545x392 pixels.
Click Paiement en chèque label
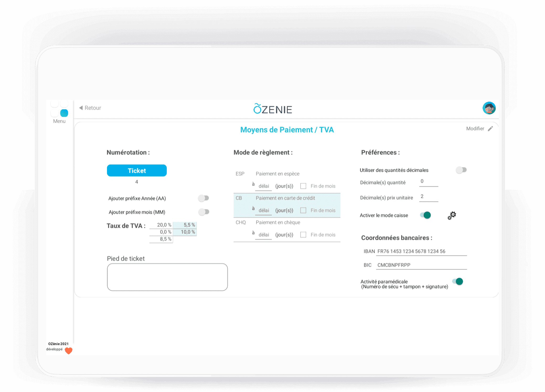pyautogui.click(x=278, y=222)
